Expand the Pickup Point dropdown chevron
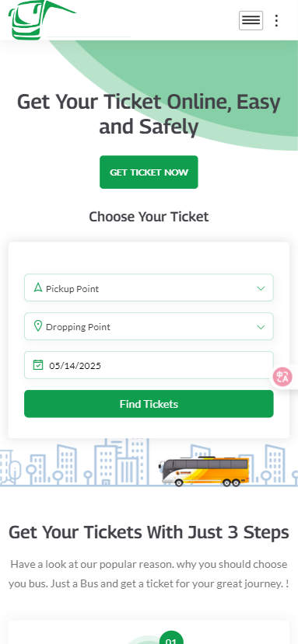The image size is (298, 644). 261,288
